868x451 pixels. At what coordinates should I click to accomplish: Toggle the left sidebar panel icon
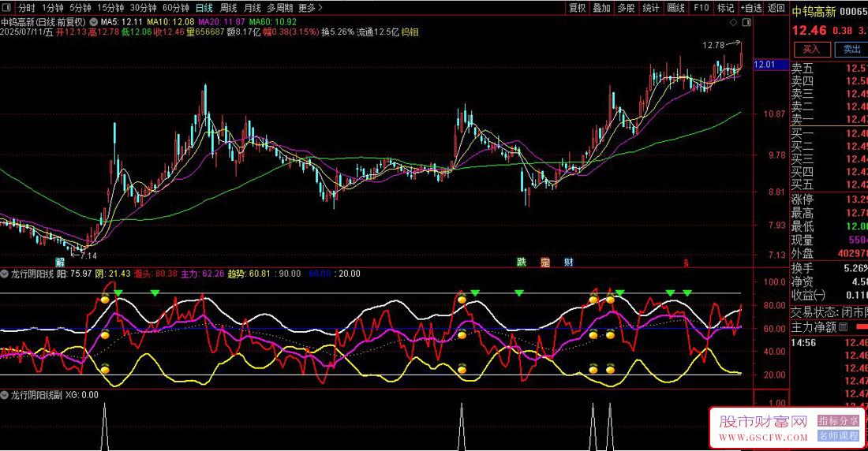tap(6, 8)
